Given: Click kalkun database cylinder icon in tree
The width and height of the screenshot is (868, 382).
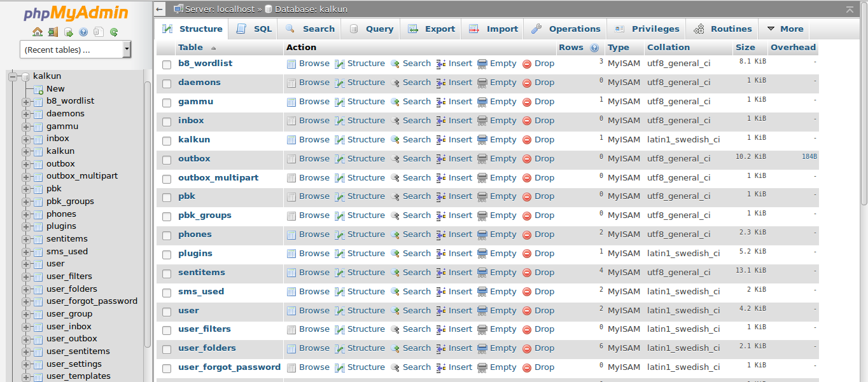Looking at the screenshot, I should (25, 76).
